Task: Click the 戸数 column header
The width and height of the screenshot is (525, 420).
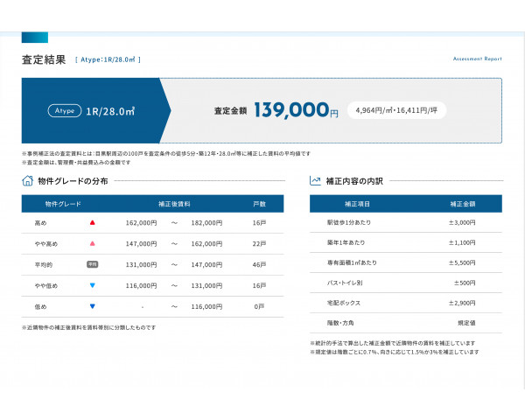Action: pos(259,204)
